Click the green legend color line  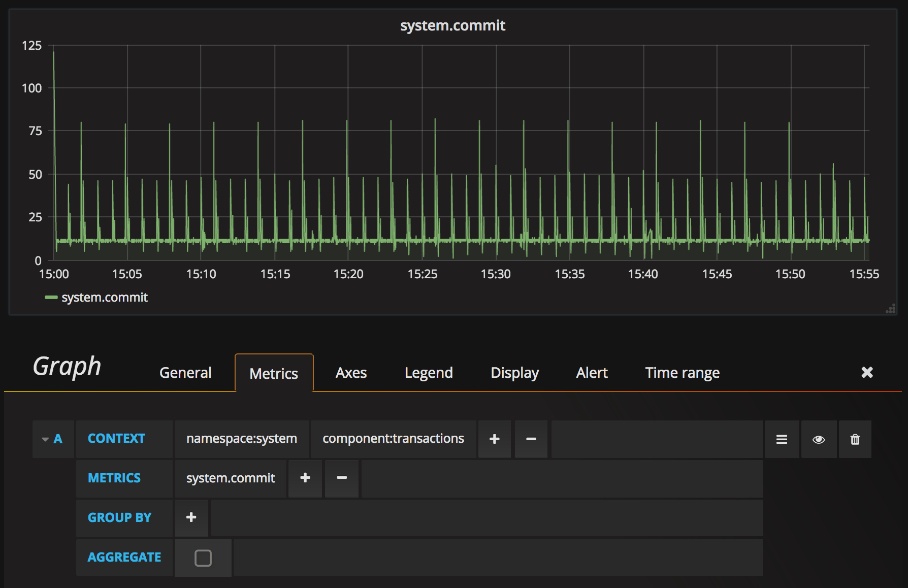tap(51, 298)
